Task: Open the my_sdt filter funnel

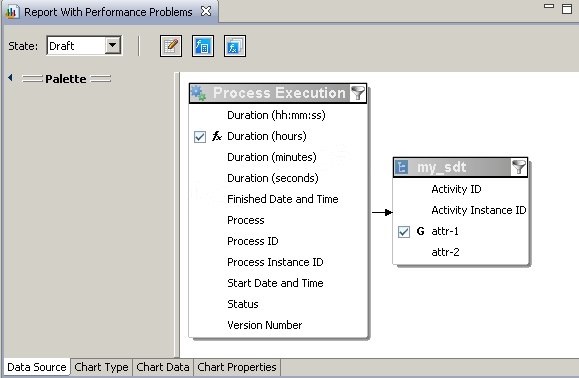Action: (x=519, y=167)
